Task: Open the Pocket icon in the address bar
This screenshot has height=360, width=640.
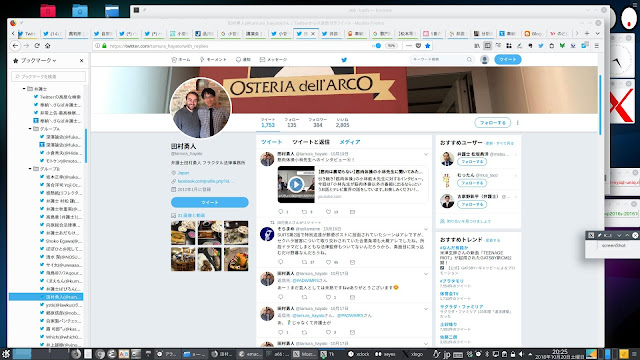Action: coord(418,46)
